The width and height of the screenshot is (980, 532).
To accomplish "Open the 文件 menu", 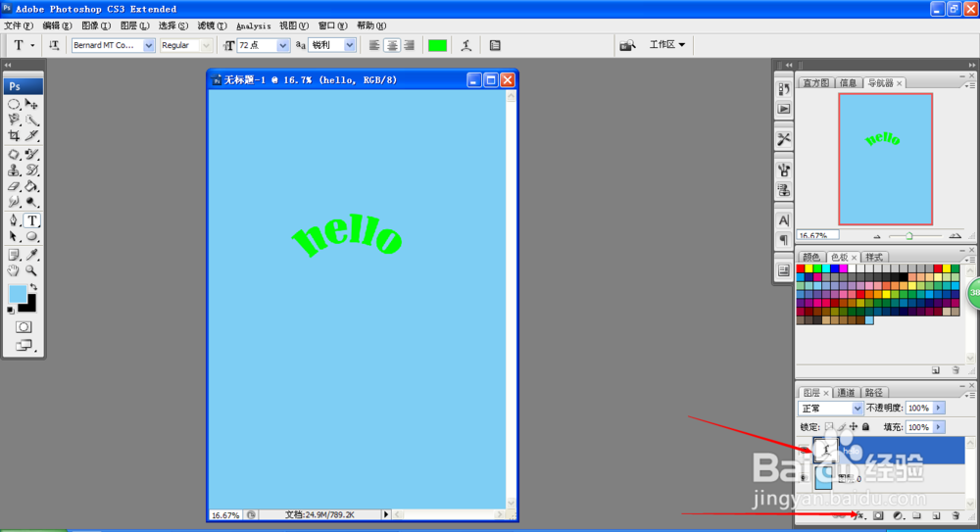I will (x=18, y=25).
